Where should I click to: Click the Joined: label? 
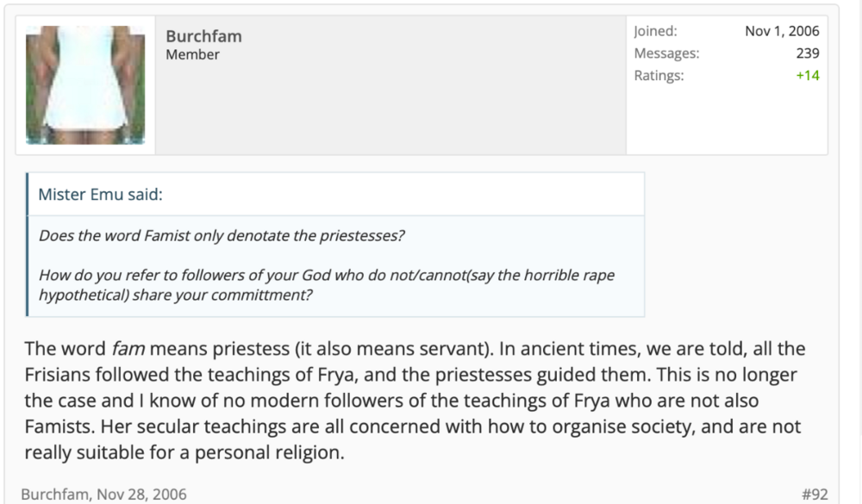click(x=655, y=31)
